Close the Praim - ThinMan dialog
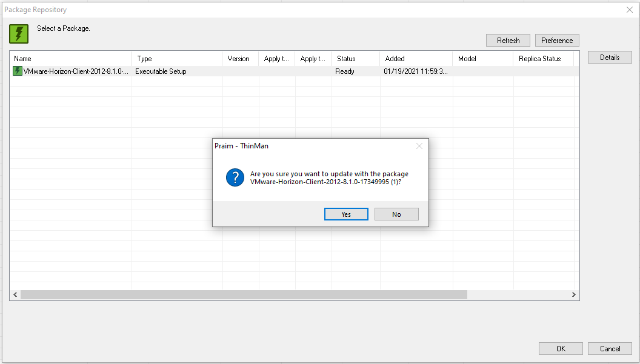The height and width of the screenshot is (364, 640). (x=419, y=146)
